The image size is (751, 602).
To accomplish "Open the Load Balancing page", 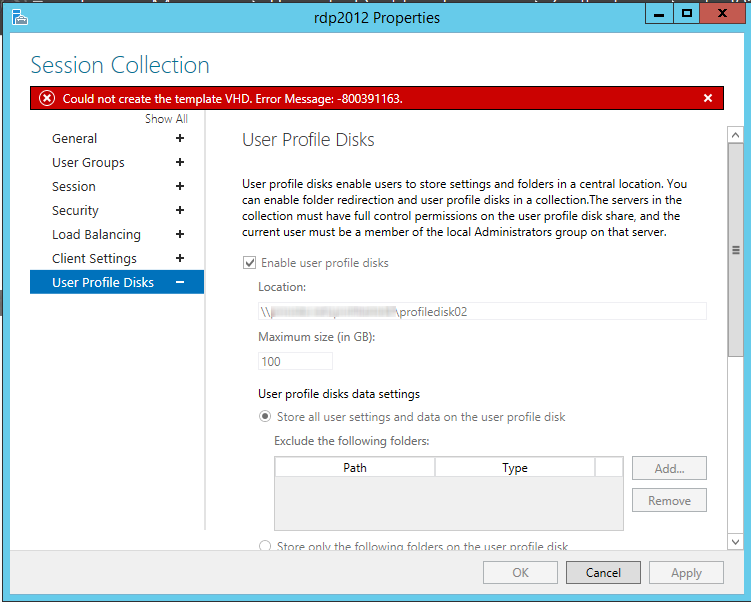I will [96, 235].
